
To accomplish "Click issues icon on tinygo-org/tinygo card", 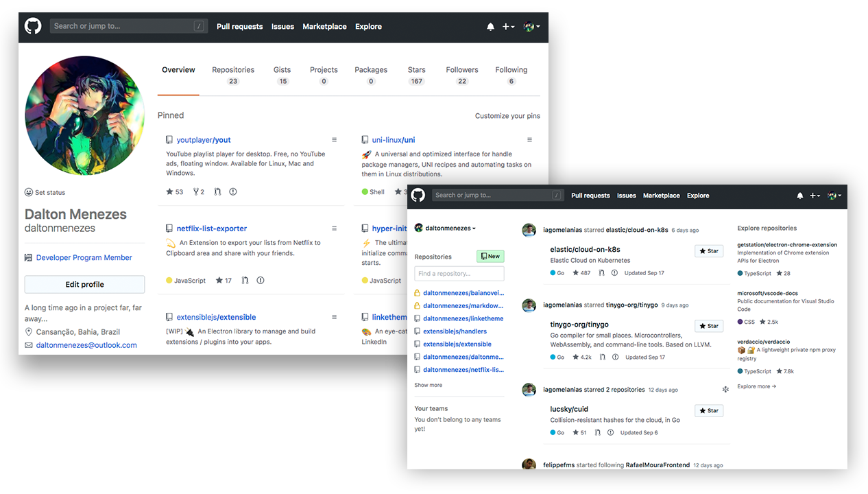I will pos(615,357).
